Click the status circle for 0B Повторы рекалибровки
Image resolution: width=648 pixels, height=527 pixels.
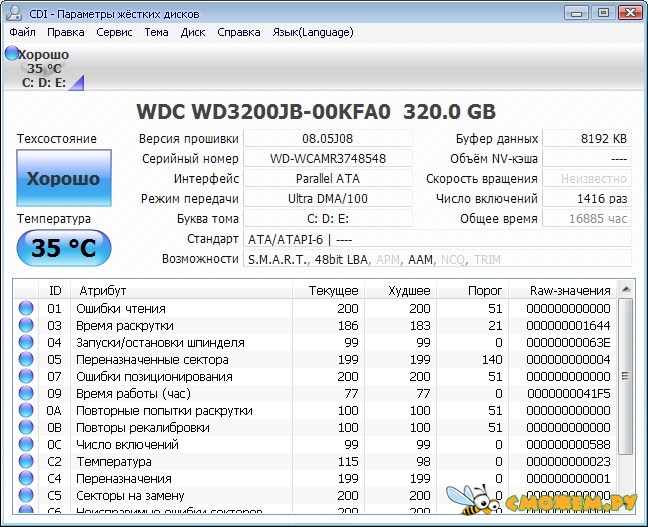pos(26,427)
